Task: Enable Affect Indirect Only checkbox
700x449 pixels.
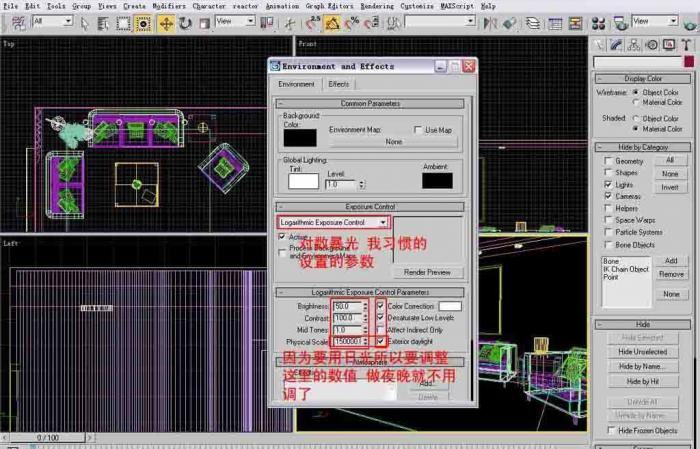Action: coord(380,330)
